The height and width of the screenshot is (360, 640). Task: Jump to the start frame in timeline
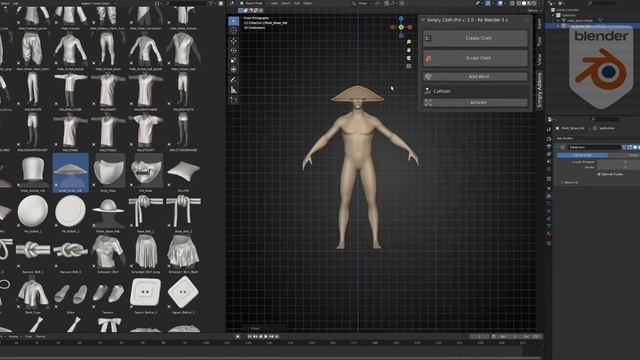pyautogui.click(x=249, y=336)
